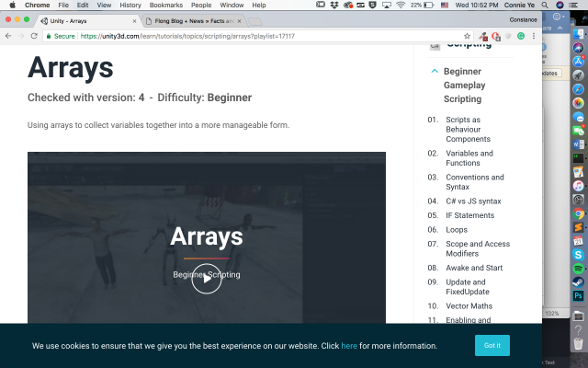Select Vector Maths lesson
588x368 pixels.
[469, 306]
